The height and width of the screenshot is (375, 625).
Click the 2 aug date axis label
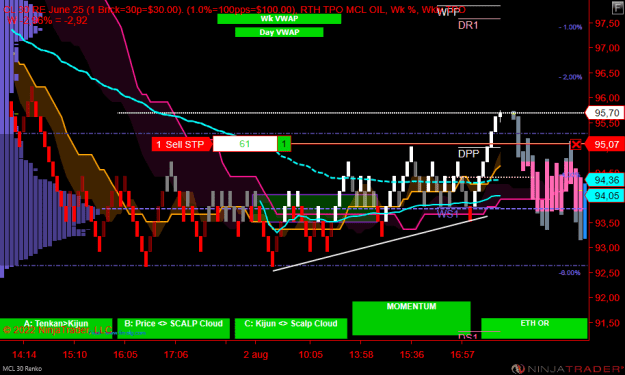click(256, 355)
